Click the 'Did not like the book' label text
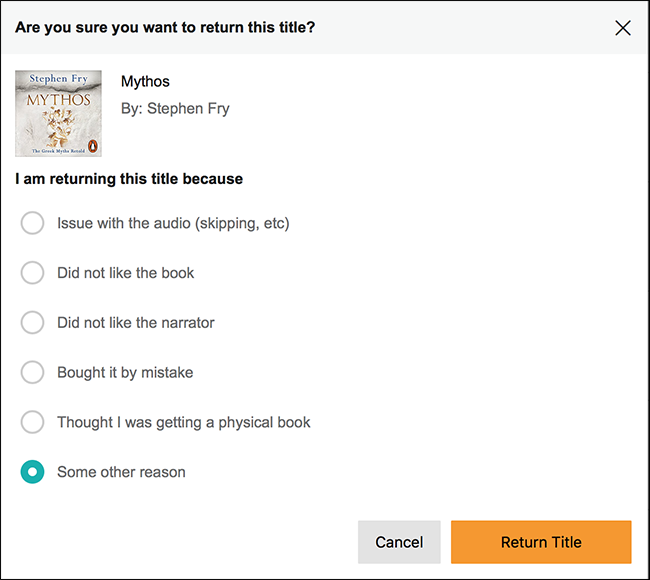The width and height of the screenshot is (650, 580). [x=126, y=273]
